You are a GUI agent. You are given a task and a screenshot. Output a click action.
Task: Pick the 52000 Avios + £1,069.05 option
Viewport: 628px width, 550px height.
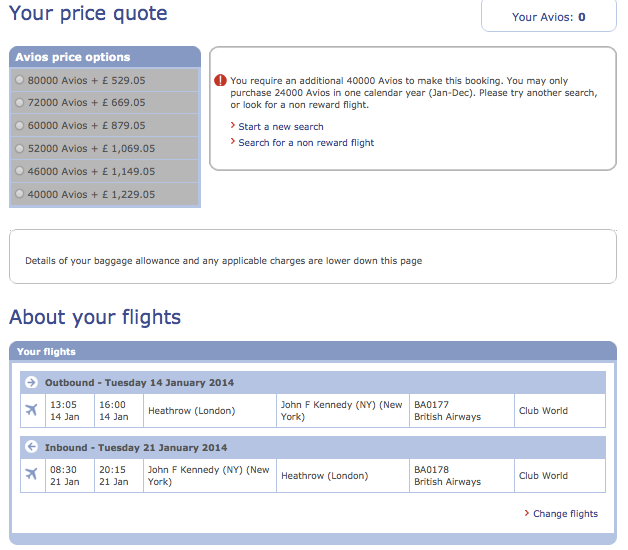point(20,149)
